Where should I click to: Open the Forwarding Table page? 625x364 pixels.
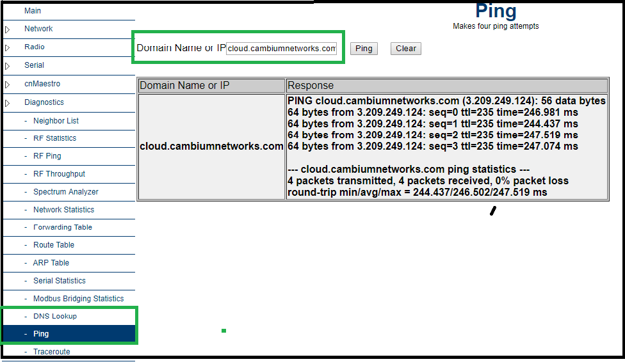(63, 227)
